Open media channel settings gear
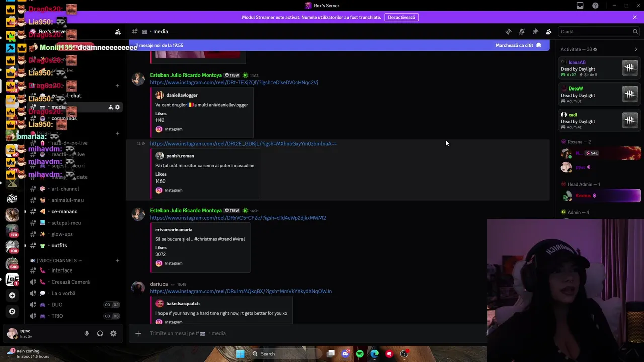The height and width of the screenshot is (362, 644). coord(117,107)
